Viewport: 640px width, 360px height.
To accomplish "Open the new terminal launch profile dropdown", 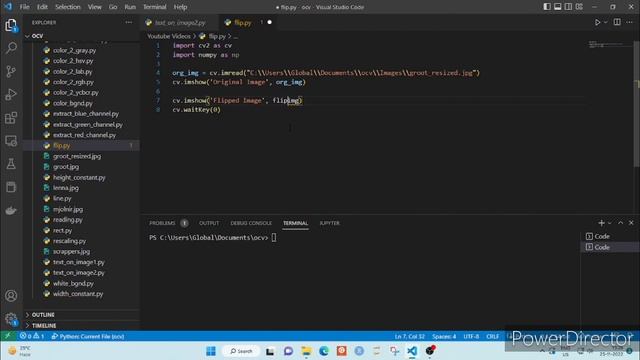I will tap(610, 223).
